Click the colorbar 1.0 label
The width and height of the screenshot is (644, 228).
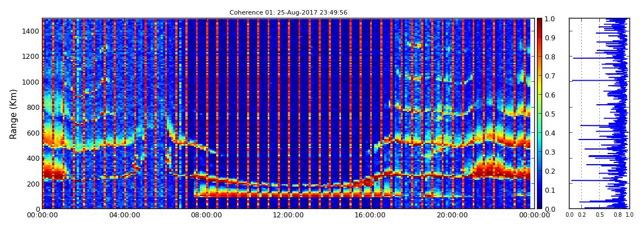pos(550,19)
